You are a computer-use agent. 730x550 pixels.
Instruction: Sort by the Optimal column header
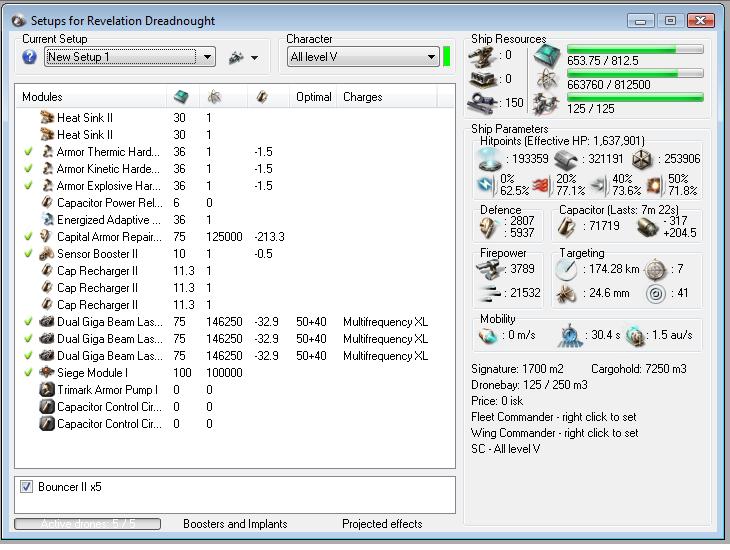click(x=313, y=97)
